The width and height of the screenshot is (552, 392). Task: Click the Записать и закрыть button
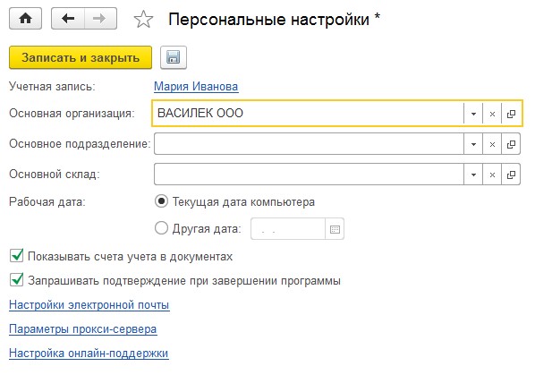click(81, 57)
